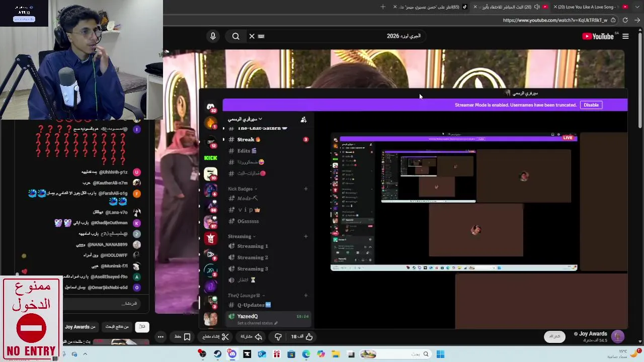Mute the audio-playing tab speaker icon
Viewport: 644px width, 362px height.
537,7
